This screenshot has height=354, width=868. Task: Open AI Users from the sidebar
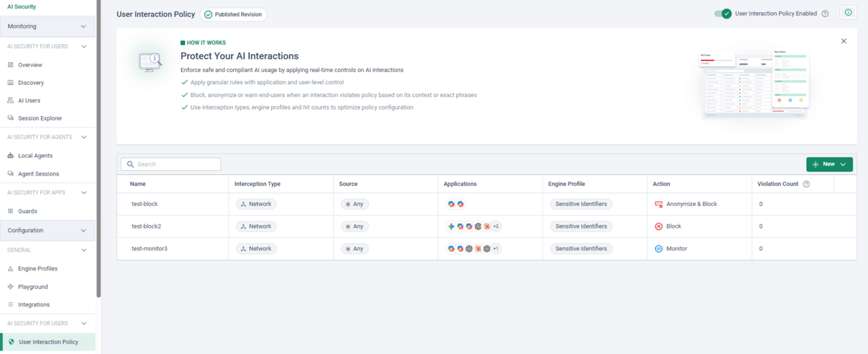tap(29, 100)
